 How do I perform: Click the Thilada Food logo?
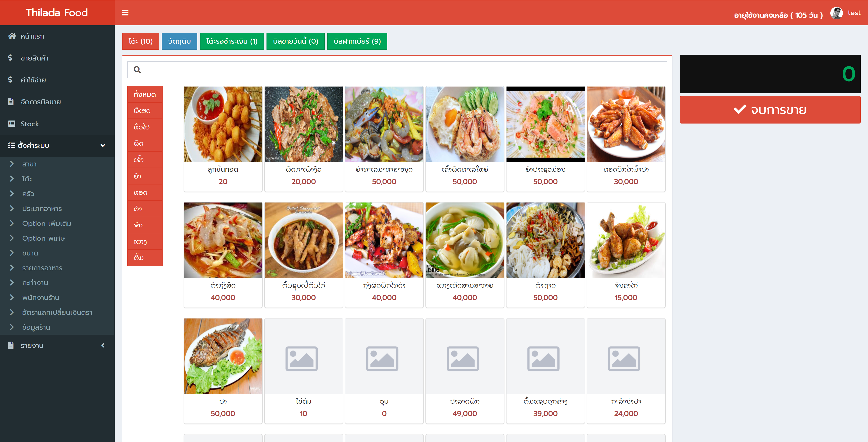tap(57, 13)
